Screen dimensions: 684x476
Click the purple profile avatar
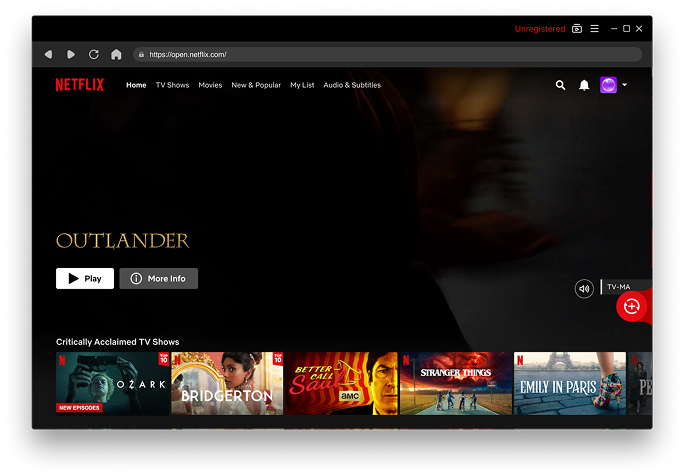point(609,85)
